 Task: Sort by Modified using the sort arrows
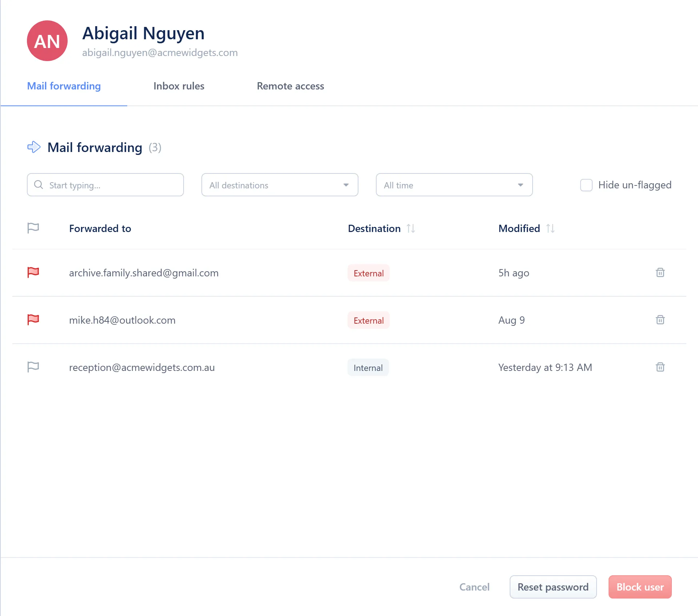coord(550,228)
